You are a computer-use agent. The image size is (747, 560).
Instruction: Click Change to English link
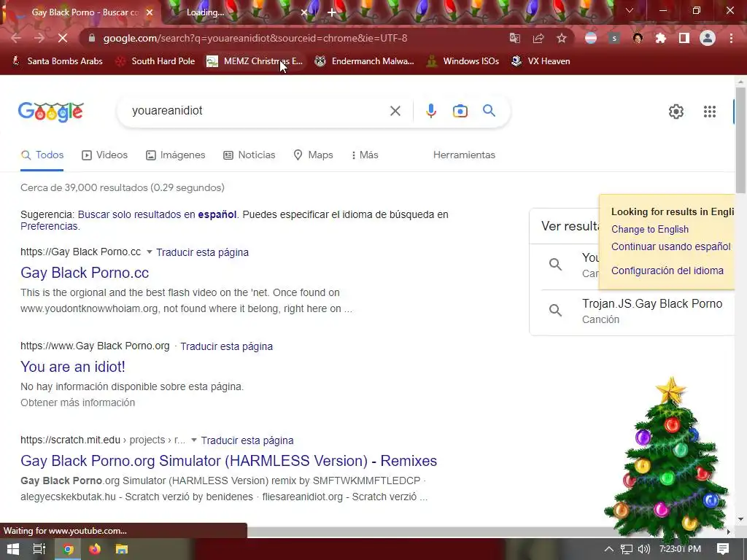coord(650,230)
